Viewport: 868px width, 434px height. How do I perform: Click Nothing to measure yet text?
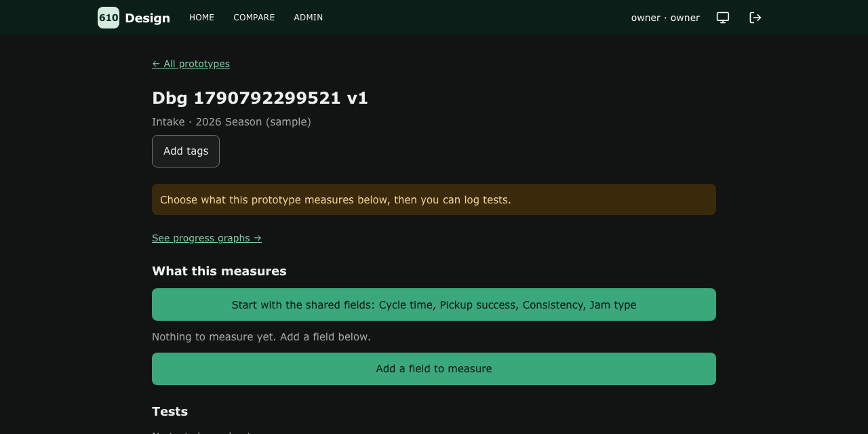pos(261,337)
